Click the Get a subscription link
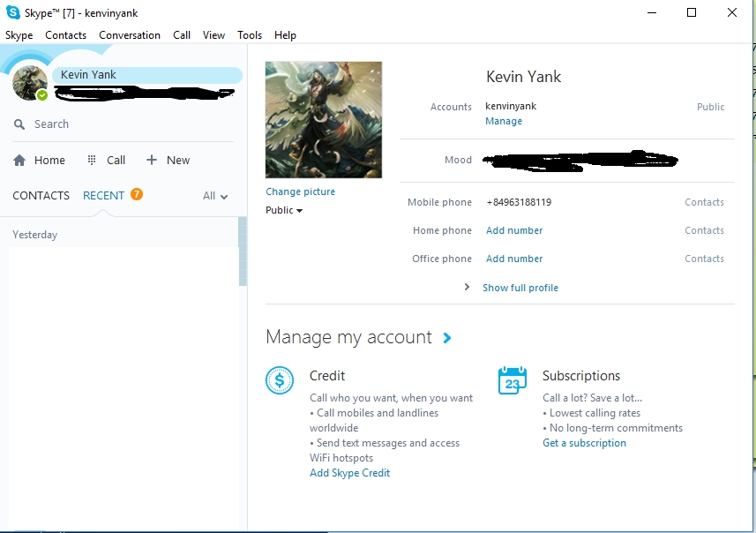Image resolution: width=756 pixels, height=533 pixels. [584, 443]
